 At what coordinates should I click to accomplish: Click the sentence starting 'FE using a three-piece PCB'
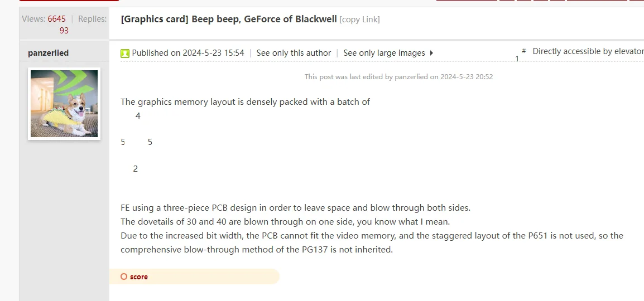click(x=295, y=208)
